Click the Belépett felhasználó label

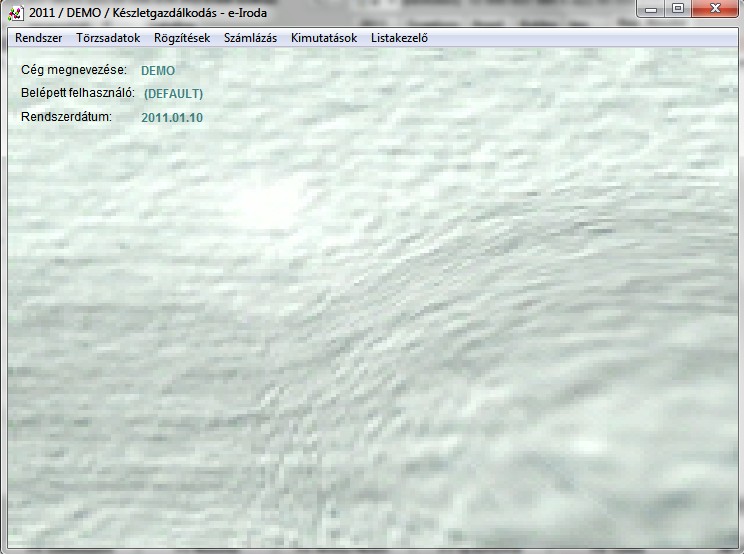click(x=77, y=93)
